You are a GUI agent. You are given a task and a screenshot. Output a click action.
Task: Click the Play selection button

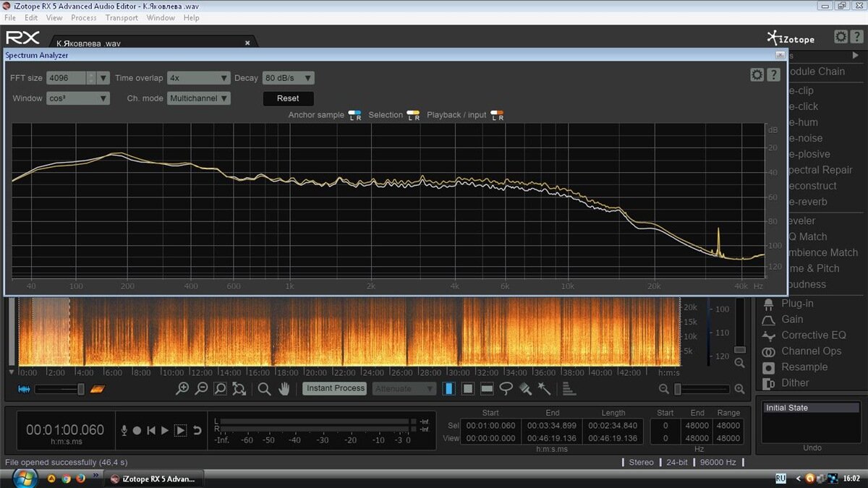click(180, 430)
